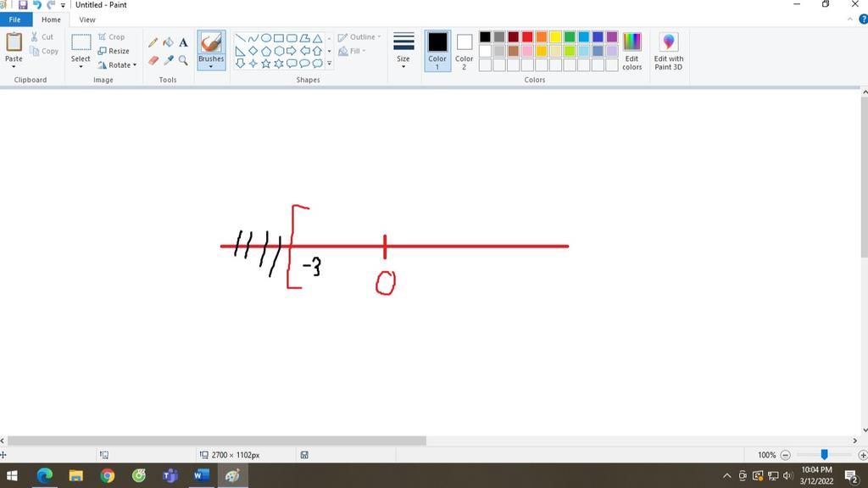Click the rectangular Select tool
Screen dimensions: 868x488
point(81,42)
